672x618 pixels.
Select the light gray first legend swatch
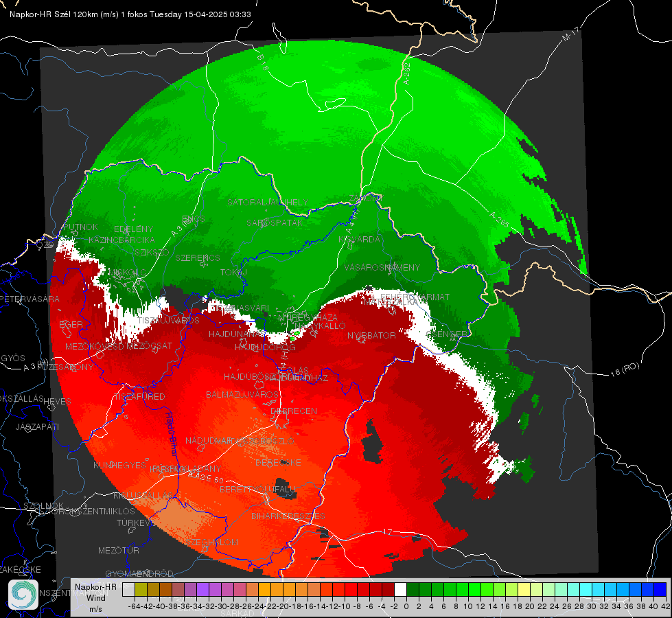tap(128, 590)
